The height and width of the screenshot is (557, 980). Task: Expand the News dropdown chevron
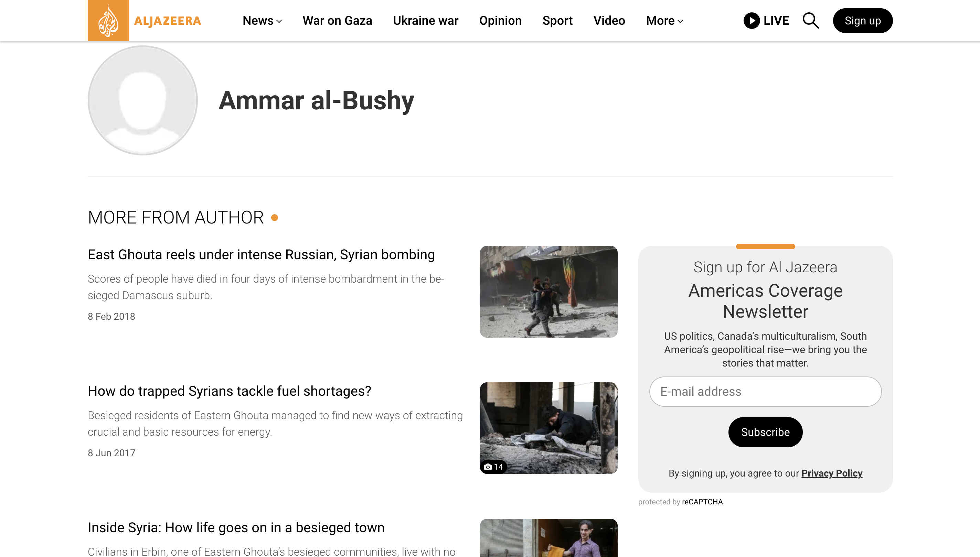point(279,21)
